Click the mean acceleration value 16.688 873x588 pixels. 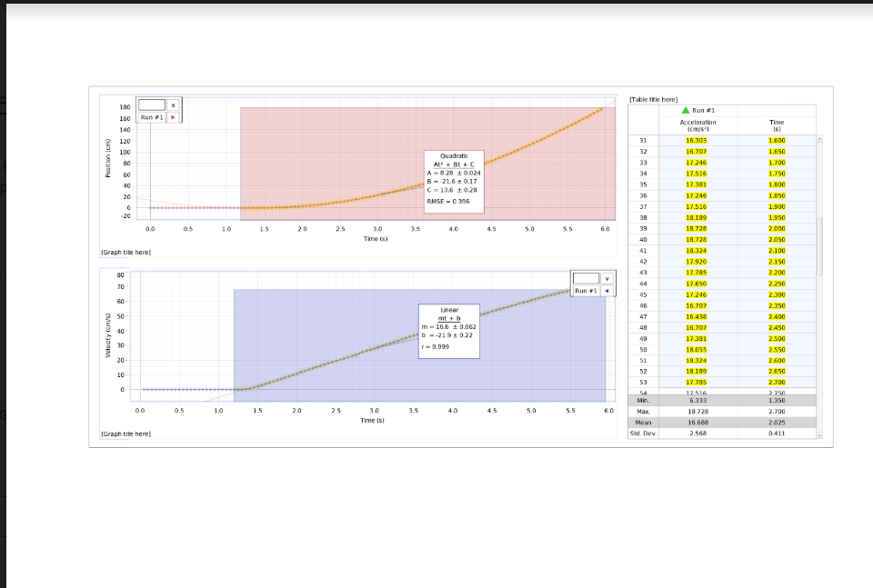tap(697, 423)
